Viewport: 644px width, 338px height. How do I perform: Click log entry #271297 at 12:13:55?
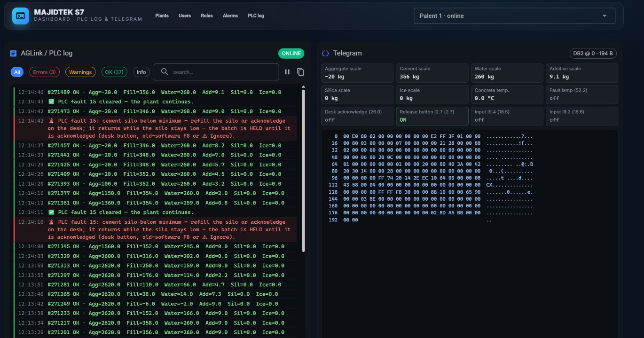click(155, 275)
